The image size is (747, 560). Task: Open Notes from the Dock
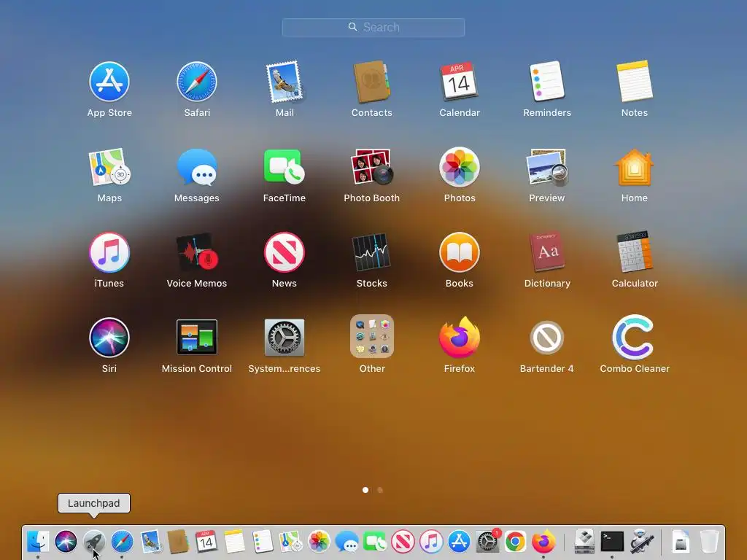pos(234,542)
